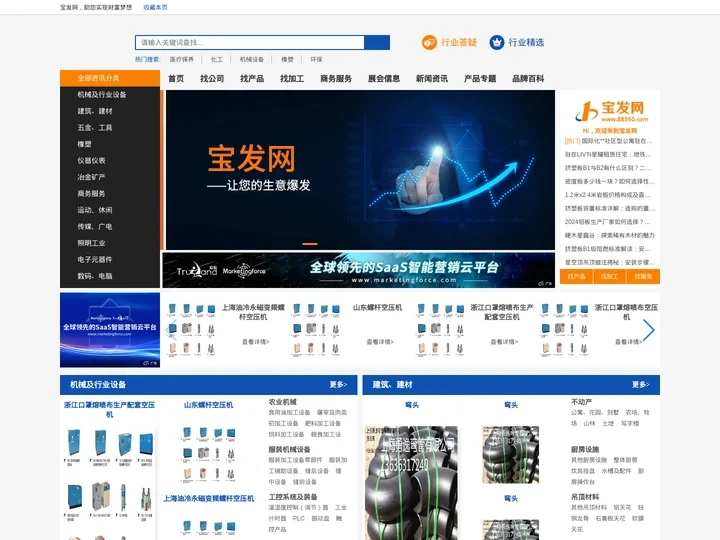Select 数码、电脑 in sidebar
Screen dimensions: 720x540
click(x=95, y=276)
